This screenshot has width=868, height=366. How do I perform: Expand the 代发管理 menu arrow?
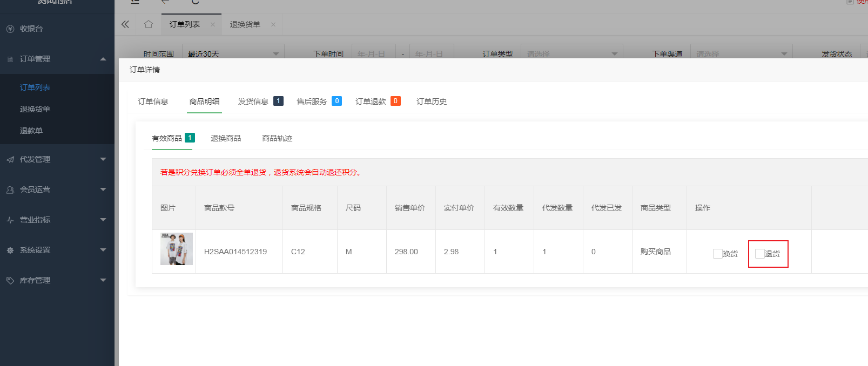[x=103, y=159]
